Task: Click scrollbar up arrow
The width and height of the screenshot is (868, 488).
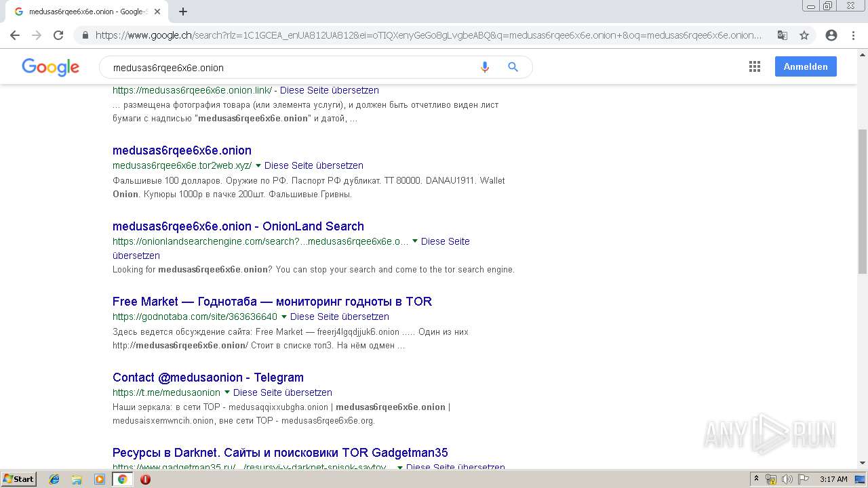Action: tap(863, 54)
